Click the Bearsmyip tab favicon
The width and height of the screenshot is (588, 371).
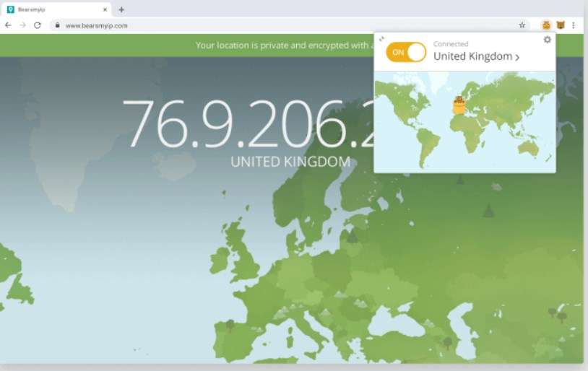click(x=11, y=9)
